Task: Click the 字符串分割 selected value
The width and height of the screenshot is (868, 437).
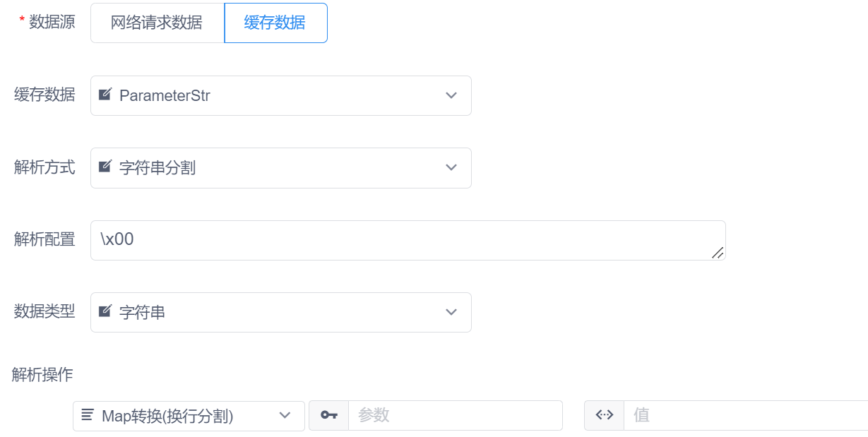Action: [157, 167]
